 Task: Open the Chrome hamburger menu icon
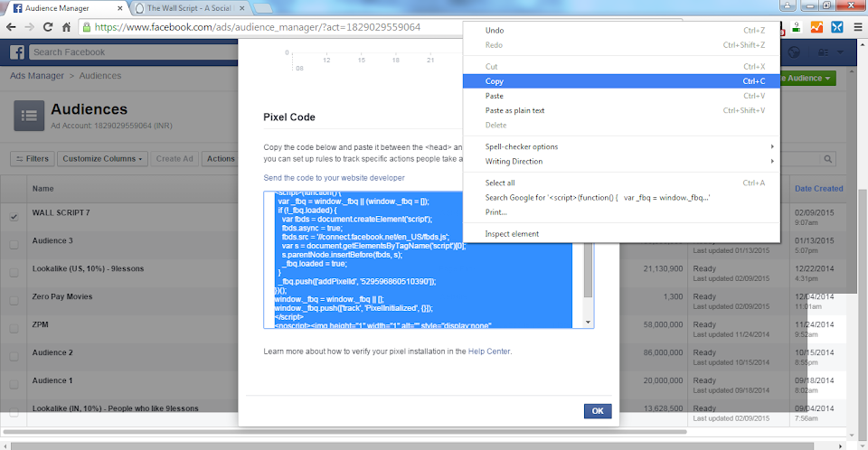click(858, 27)
